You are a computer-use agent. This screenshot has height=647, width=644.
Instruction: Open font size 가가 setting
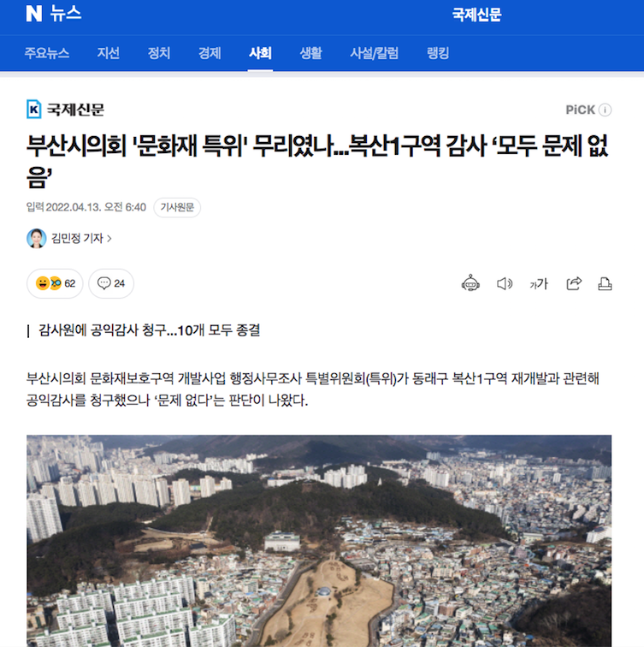[x=539, y=284]
